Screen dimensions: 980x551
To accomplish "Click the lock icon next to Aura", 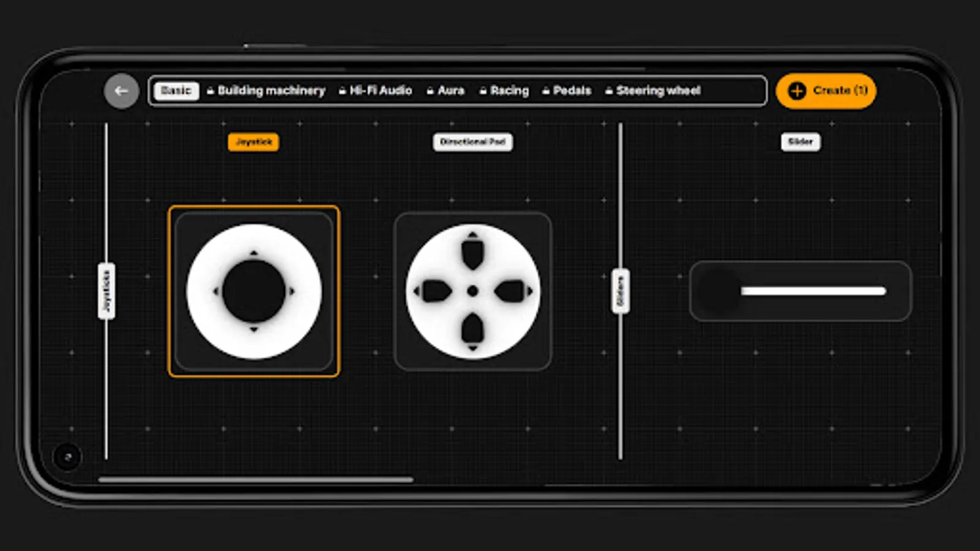I will 429,91.
